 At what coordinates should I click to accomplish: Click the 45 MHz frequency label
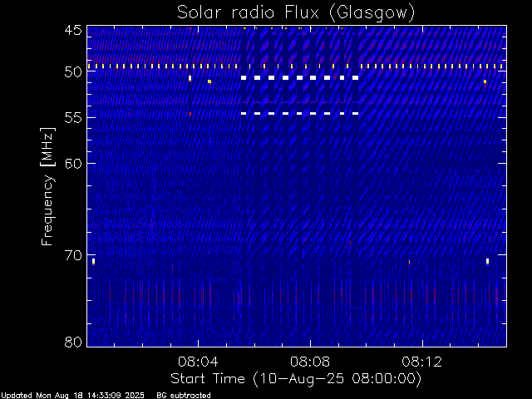[73, 30]
